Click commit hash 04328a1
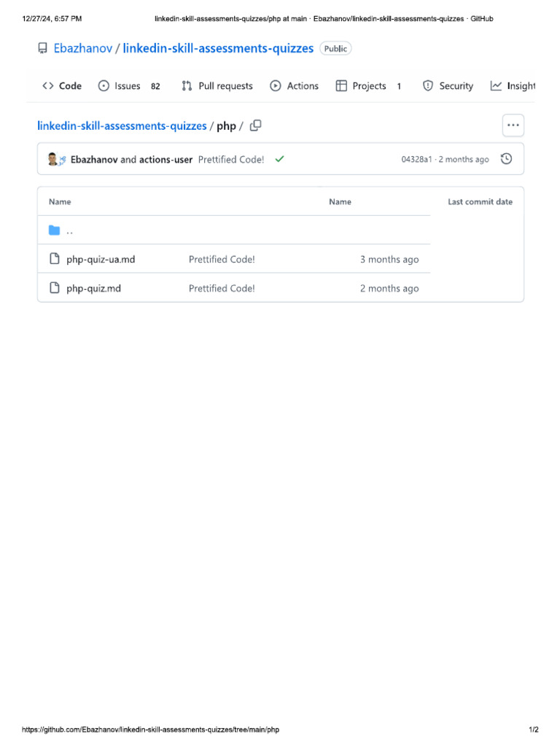Viewport: 560px width, 747px height. point(416,160)
